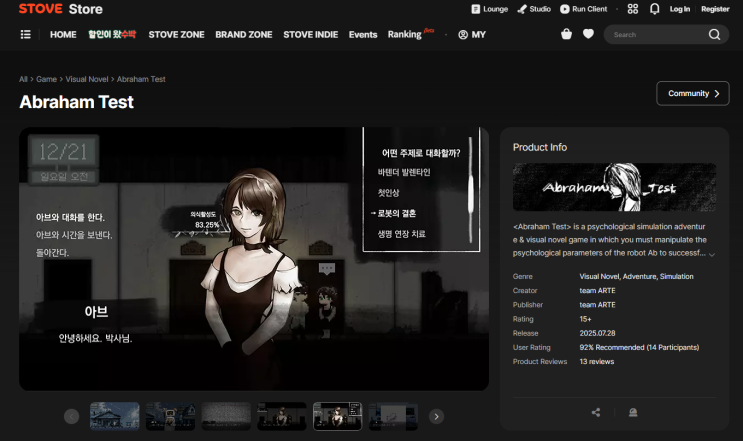Open Events menu item
Screen dimensions: 743x441
click(363, 35)
